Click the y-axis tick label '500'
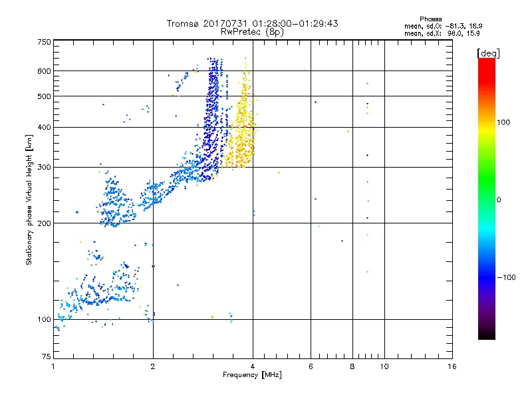 pyautogui.click(x=44, y=96)
